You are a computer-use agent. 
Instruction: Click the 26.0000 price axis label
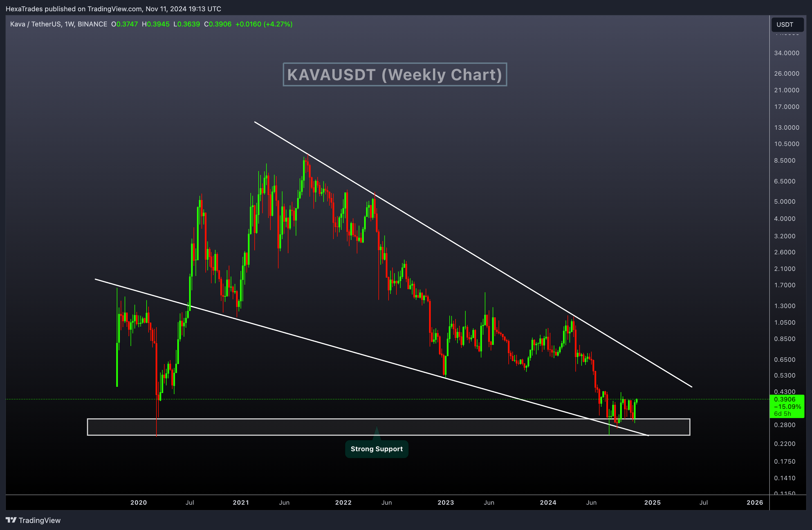786,74
